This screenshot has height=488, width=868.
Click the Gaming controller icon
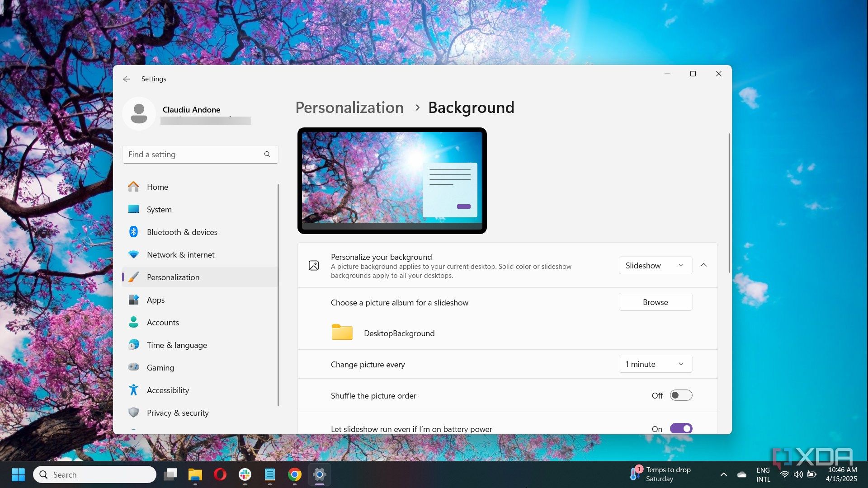pos(134,367)
